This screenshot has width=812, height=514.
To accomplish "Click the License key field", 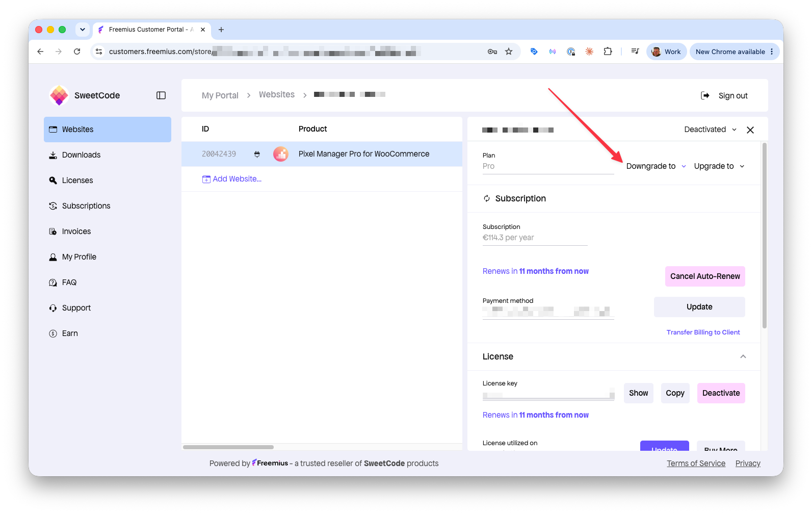I will coord(548,394).
